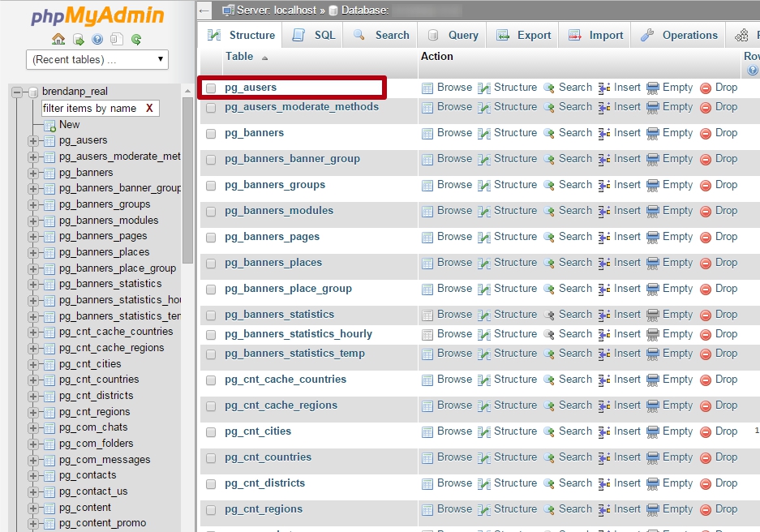
Task: Drop the pg_cnt_regions table
Action: [x=725, y=509]
